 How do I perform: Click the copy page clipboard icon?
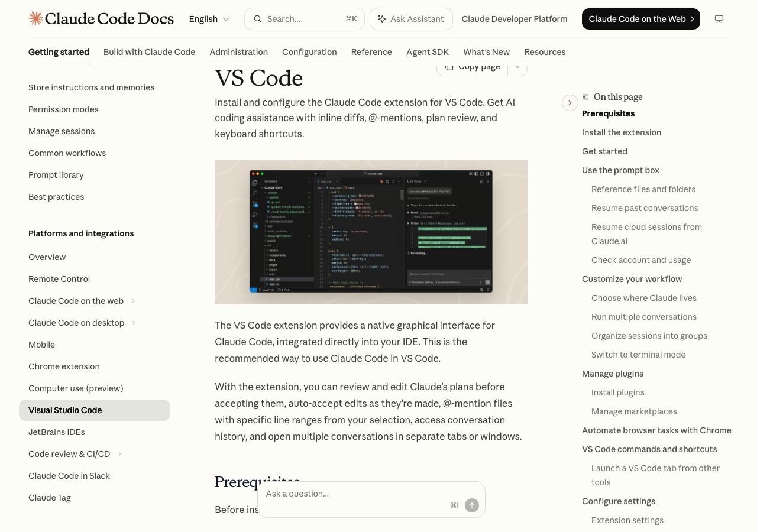coord(449,66)
